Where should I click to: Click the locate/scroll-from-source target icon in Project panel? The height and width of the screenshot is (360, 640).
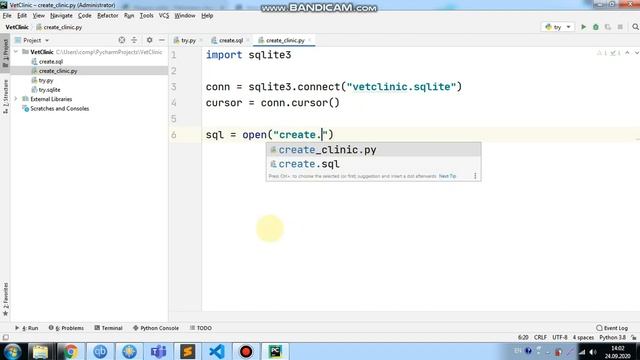(122, 40)
